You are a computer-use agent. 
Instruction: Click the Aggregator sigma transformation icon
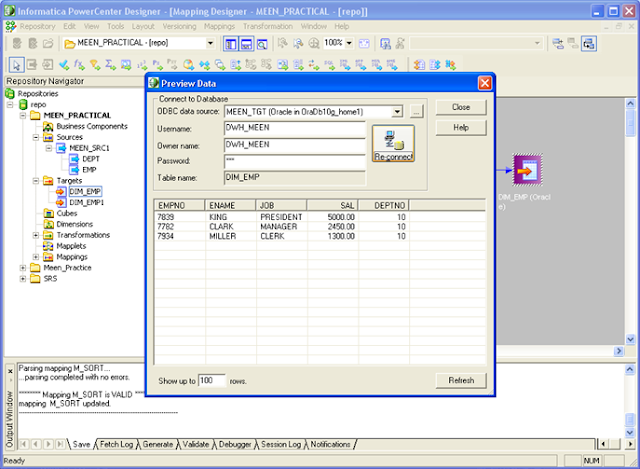111,64
